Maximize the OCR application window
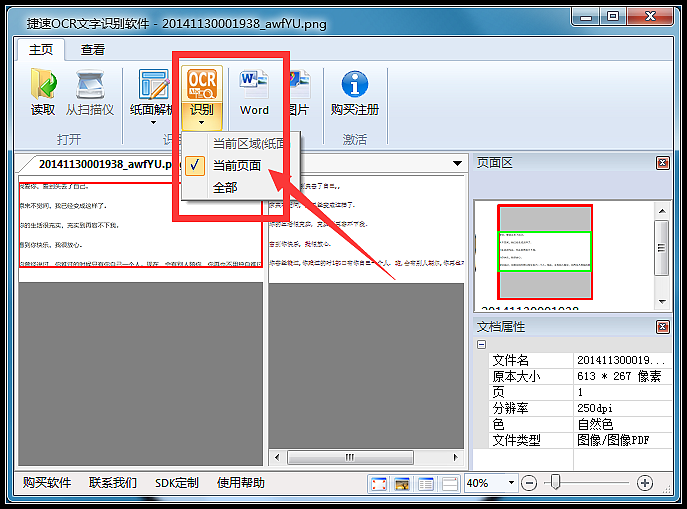Screen dimensions: 687x509 pos(613,17)
